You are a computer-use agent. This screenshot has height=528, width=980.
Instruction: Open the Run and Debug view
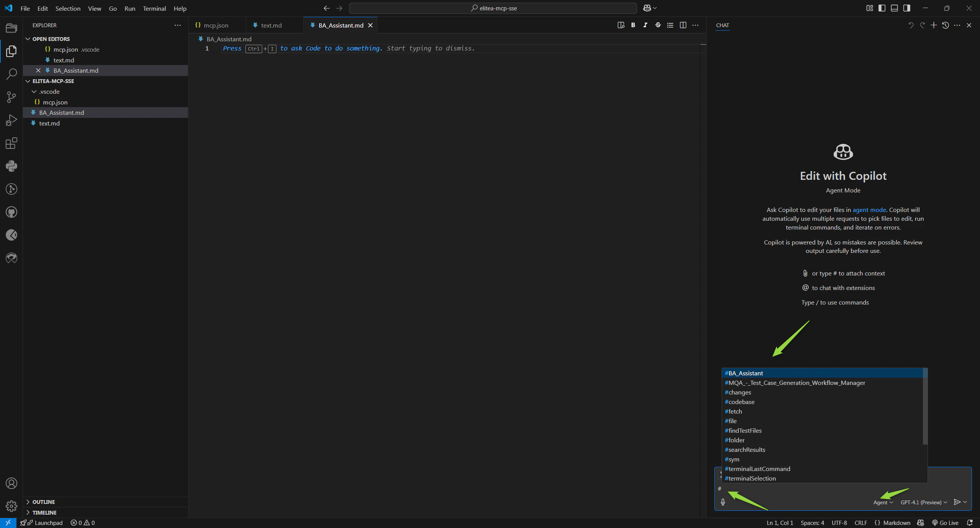pyautogui.click(x=11, y=120)
